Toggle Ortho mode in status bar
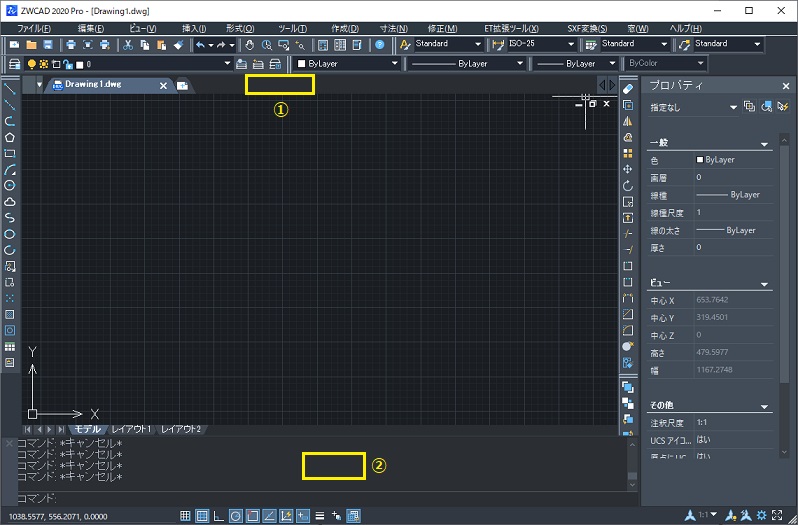The height and width of the screenshot is (525, 798). coord(218,516)
